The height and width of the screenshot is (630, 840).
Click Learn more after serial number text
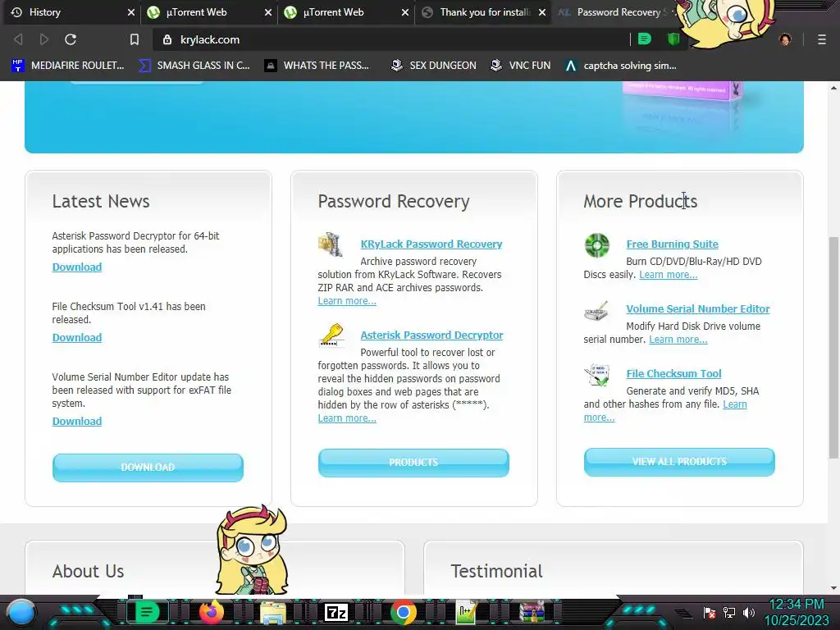[x=678, y=339]
